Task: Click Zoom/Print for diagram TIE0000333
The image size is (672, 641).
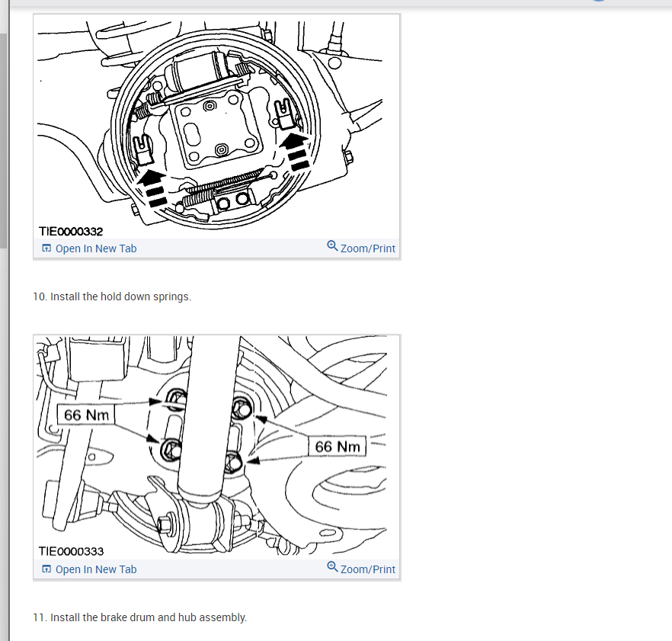Action: coord(361,568)
